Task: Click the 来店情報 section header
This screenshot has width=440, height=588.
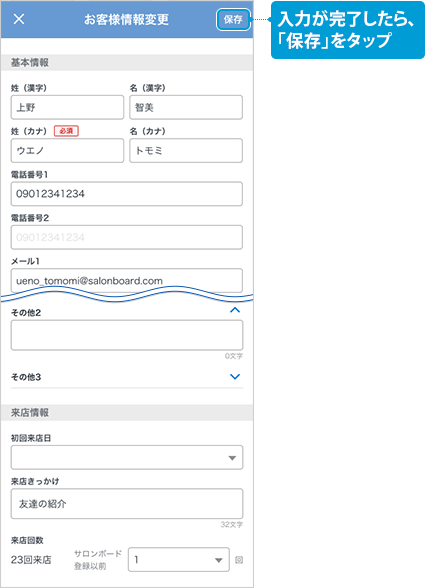Action: coord(127,412)
